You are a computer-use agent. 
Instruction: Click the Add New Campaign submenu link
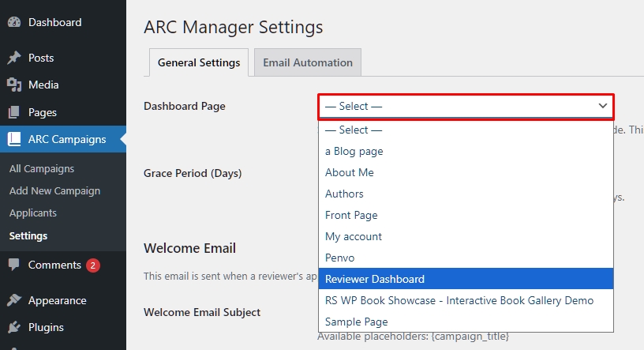(54, 191)
